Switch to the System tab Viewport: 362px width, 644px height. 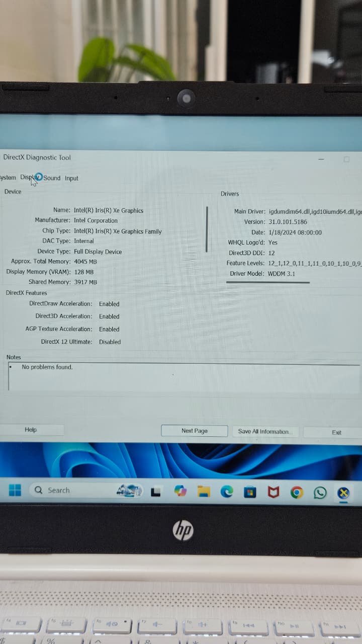coord(8,178)
